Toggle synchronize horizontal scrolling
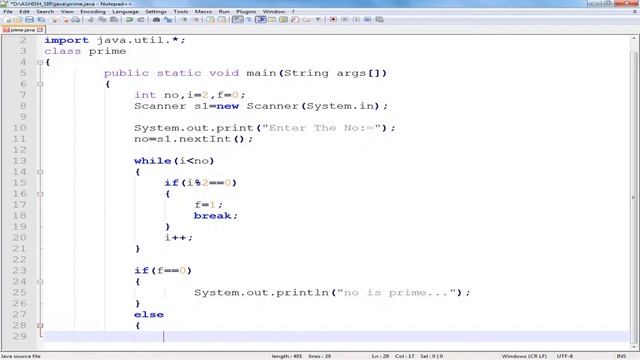Image resolution: width=640 pixels, height=360 pixels. 222,20
